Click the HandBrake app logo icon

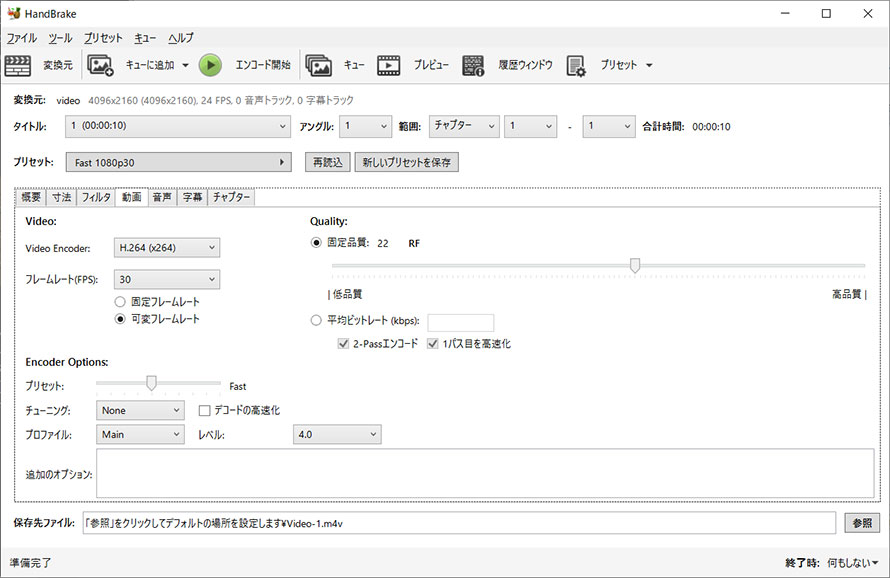point(14,12)
